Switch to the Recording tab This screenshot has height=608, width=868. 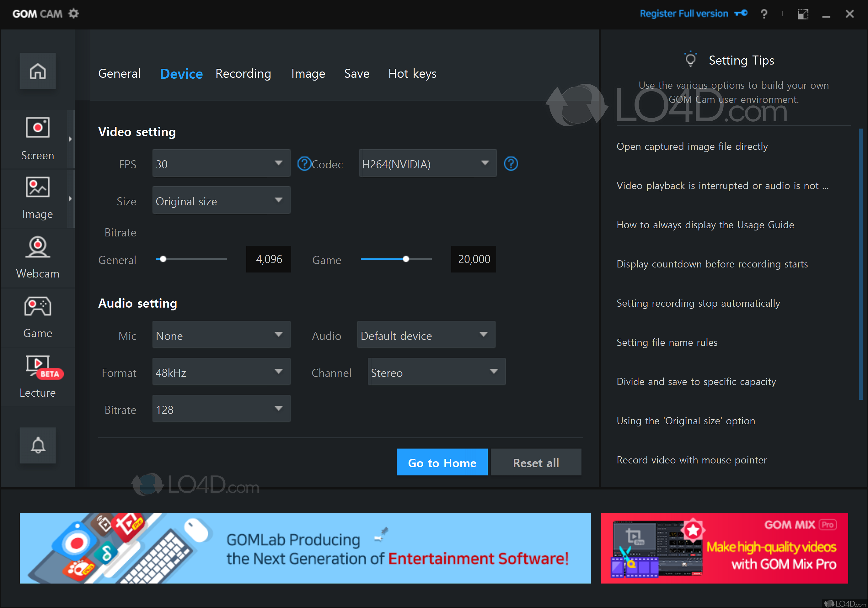pyautogui.click(x=243, y=74)
